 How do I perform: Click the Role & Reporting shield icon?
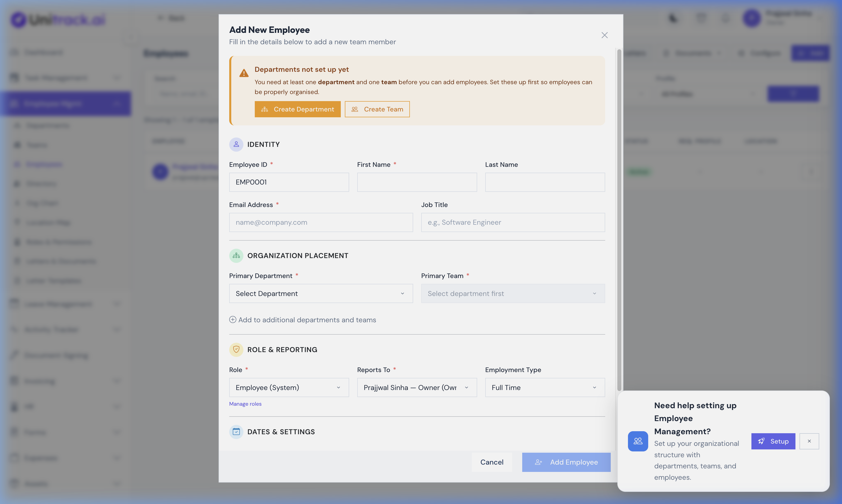(x=236, y=350)
